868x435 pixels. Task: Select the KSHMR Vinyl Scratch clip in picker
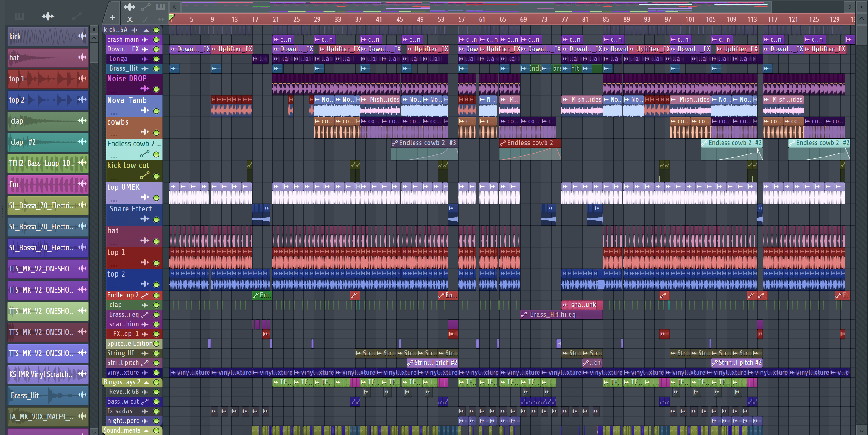click(48, 374)
